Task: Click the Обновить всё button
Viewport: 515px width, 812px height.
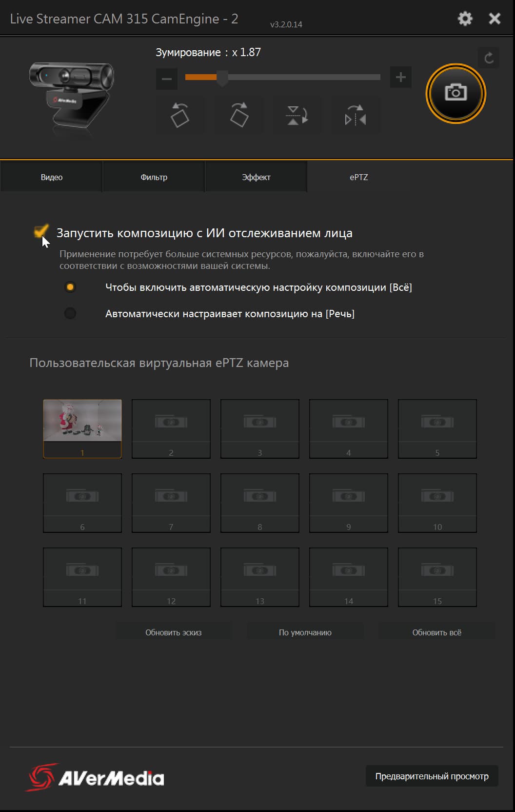Action: (436, 632)
